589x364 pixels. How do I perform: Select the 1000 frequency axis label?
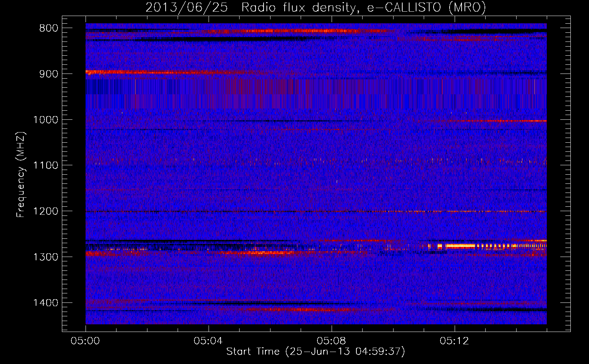tap(46, 120)
